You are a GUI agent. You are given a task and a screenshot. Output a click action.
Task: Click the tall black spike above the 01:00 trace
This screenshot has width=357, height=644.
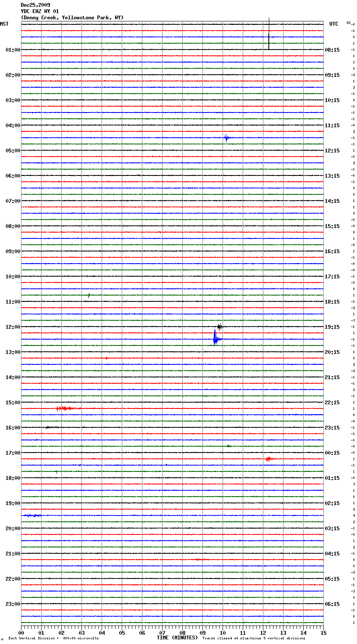point(269,34)
